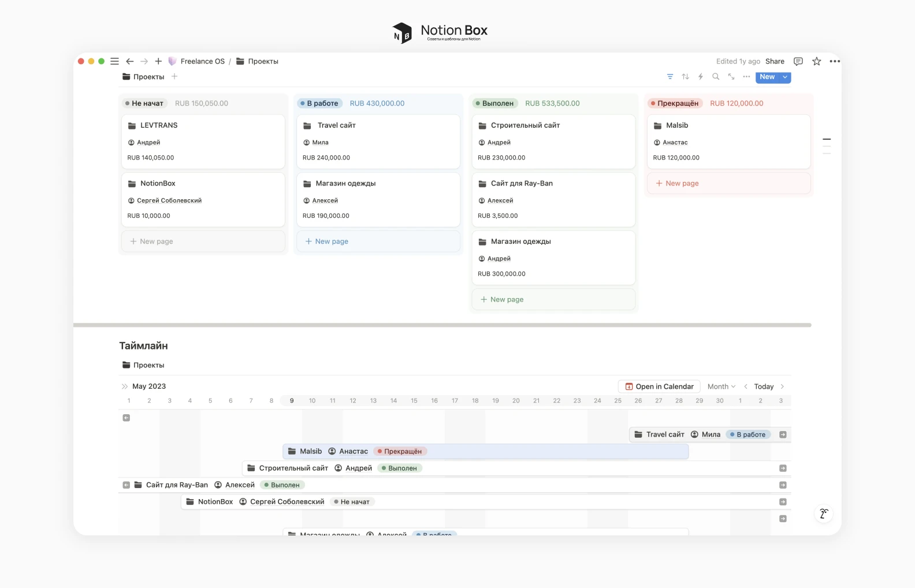Click the filter icon in database toolbar
The width and height of the screenshot is (915, 588).
pos(670,77)
